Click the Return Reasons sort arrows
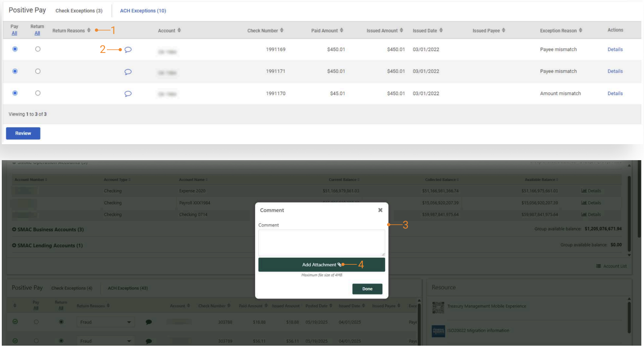This screenshot has height=347, width=644. [89, 31]
